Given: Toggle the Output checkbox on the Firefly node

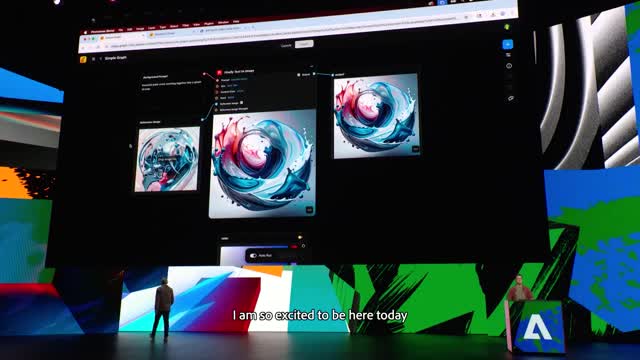Looking at the screenshot, I should click(x=299, y=75).
